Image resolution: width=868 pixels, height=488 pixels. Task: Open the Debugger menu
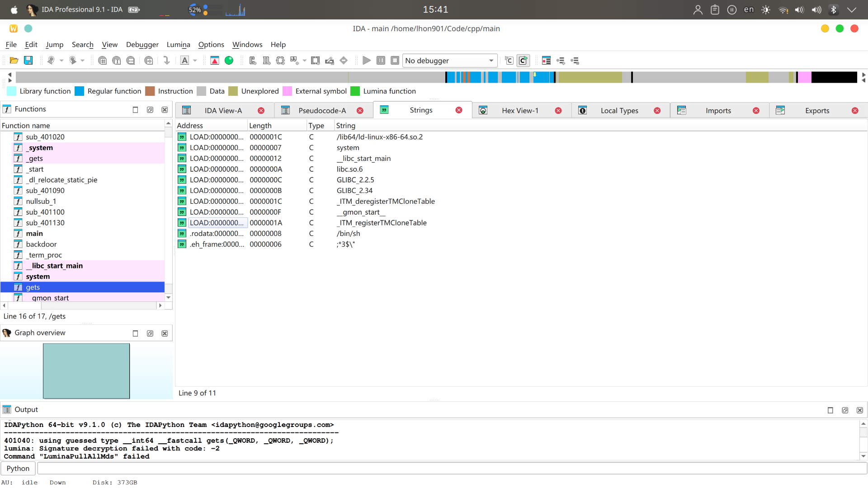click(142, 44)
